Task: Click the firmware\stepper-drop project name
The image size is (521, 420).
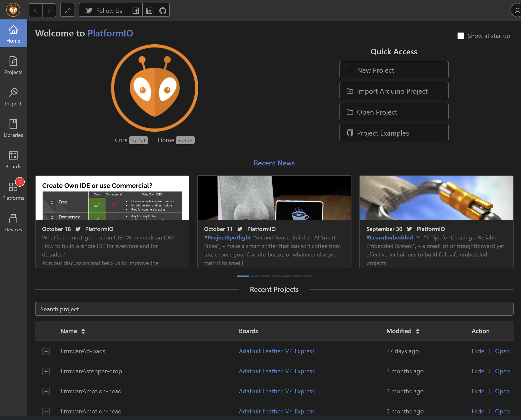Action: 91,371
